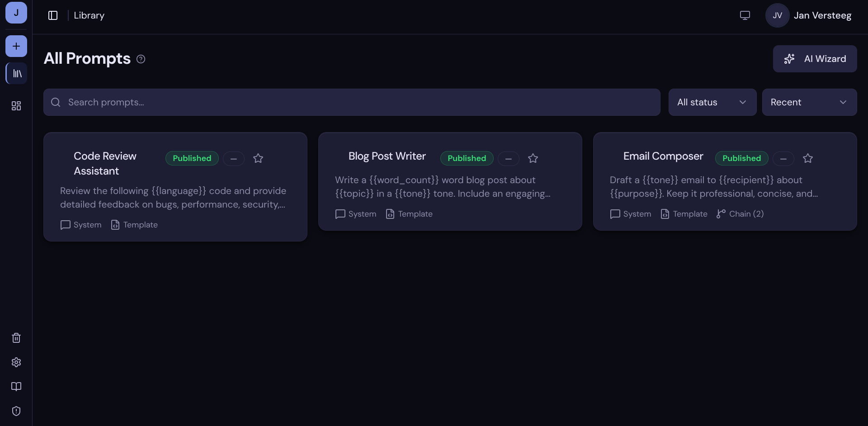Open settings gear in sidebar

[16, 362]
